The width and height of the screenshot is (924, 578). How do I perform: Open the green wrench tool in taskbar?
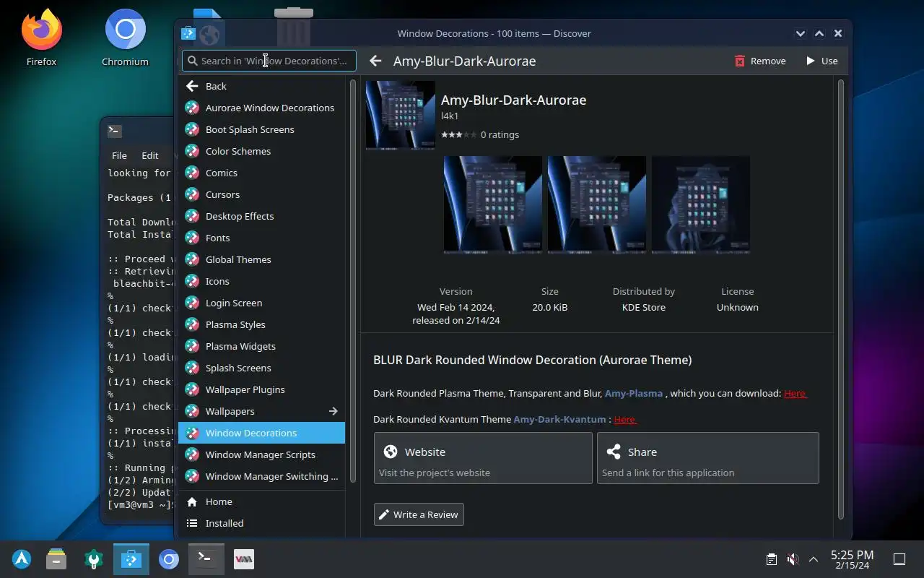pos(94,558)
